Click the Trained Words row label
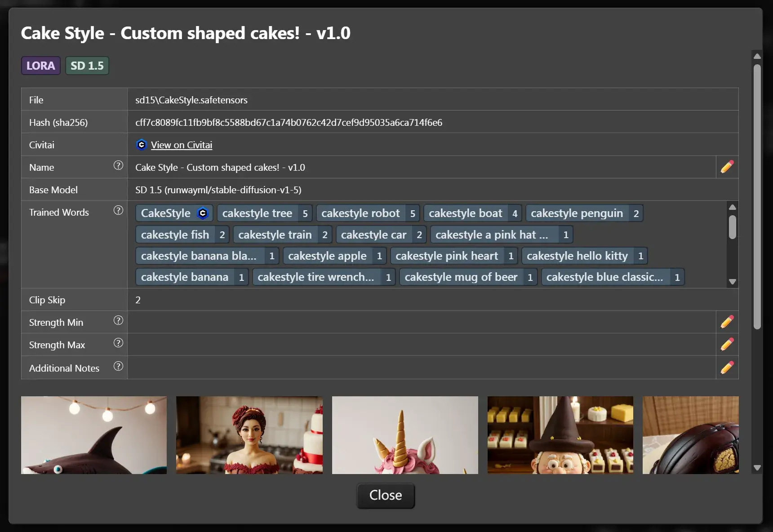This screenshot has height=532, width=773. click(x=59, y=212)
